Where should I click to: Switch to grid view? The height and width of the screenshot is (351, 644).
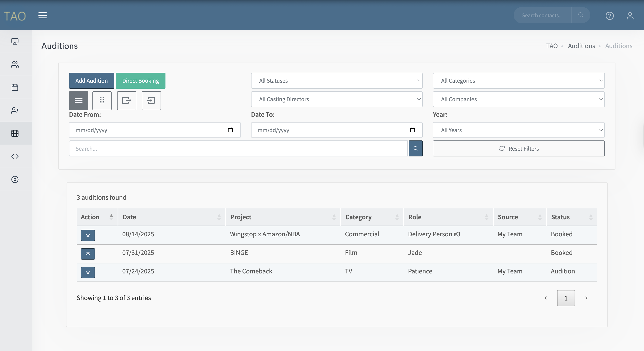pos(102,101)
